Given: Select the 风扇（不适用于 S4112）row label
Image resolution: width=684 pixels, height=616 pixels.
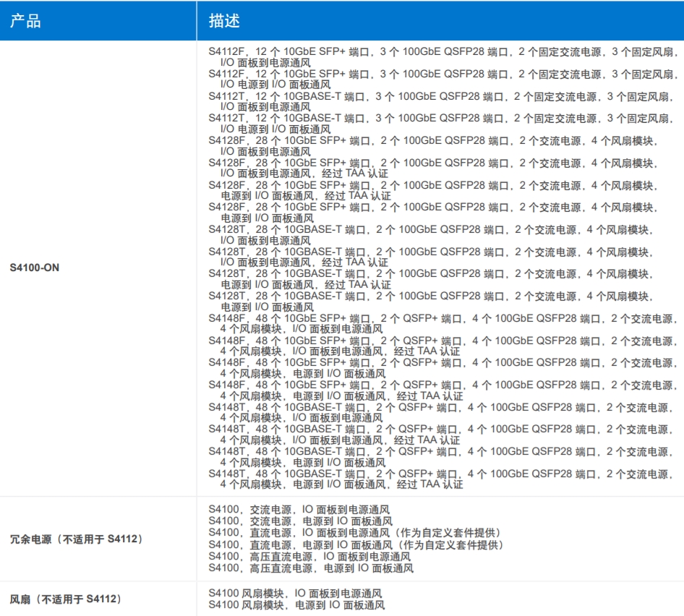Looking at the screenshot, I should click(66, 599).
